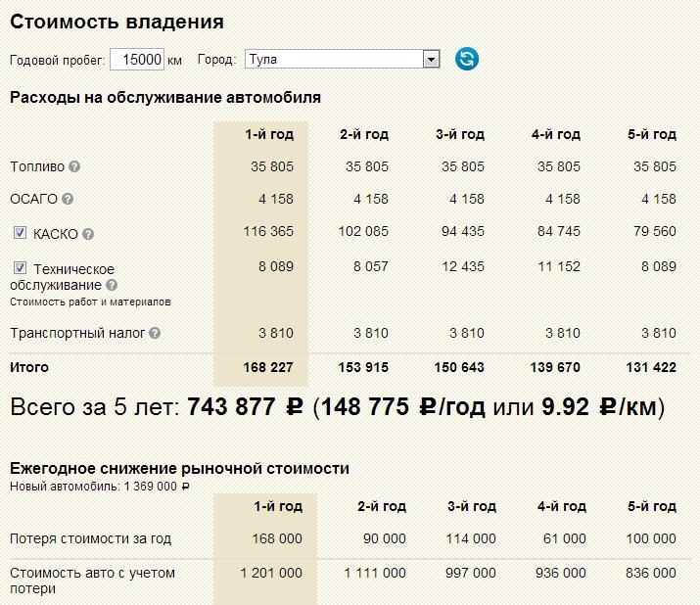Click the Стоимость владения heading
This screenshot has height=605, width=700.
(117, 22)
